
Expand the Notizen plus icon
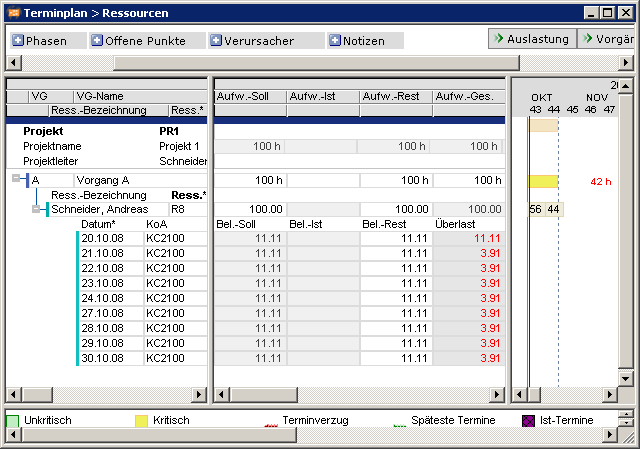(x=335, y=40)
